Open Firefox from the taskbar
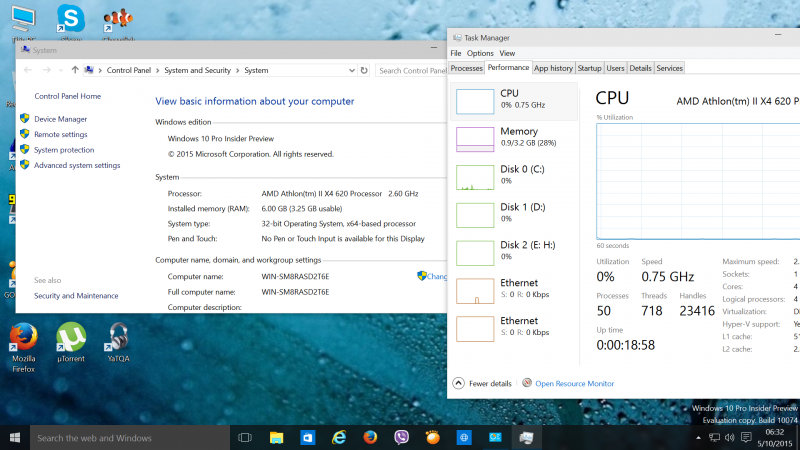The height and width of the screenshot is (450, 800). pos(370,438)
